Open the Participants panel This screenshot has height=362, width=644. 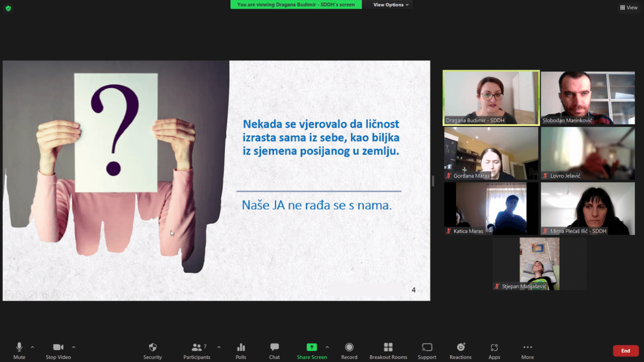(197, 350)
